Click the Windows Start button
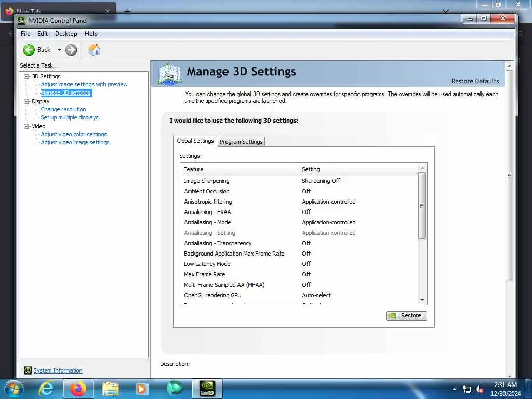 [14, 389]
